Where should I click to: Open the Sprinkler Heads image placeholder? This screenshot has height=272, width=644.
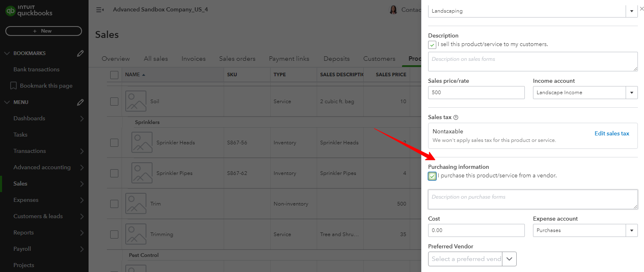142,142
